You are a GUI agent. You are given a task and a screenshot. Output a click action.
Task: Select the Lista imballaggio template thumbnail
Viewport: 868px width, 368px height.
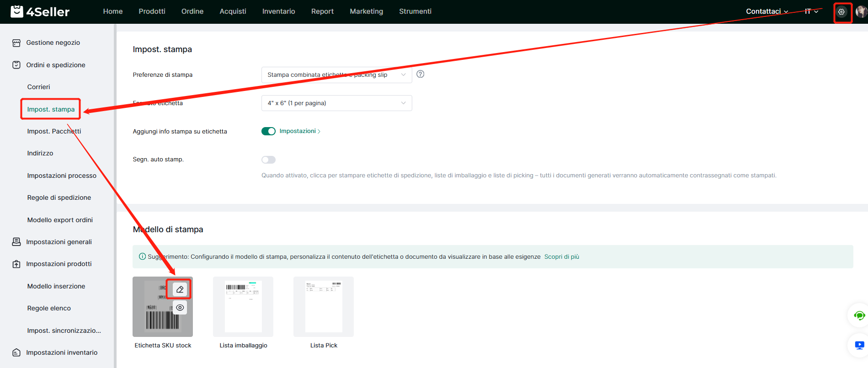click(x=243, y=307)
